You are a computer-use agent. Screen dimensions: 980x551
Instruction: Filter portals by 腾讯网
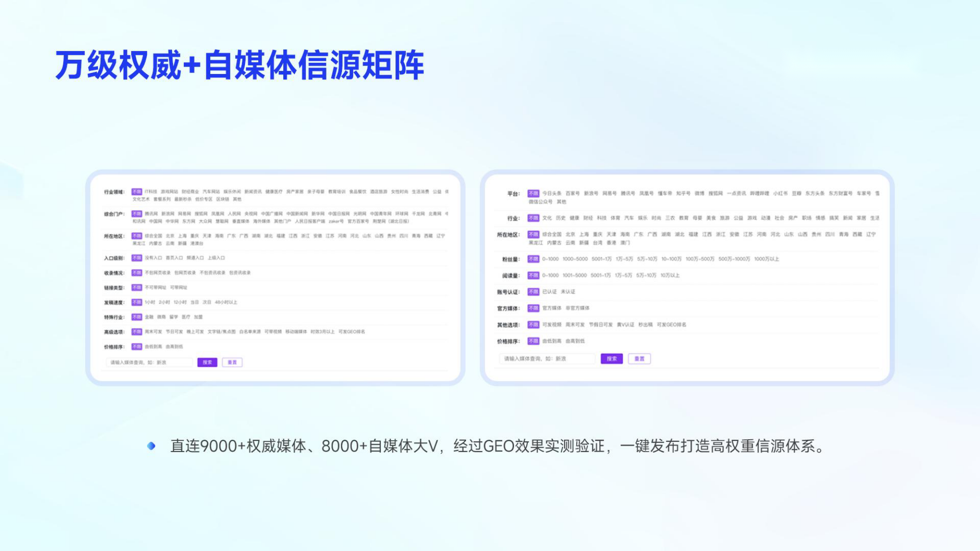pos(151,214)
